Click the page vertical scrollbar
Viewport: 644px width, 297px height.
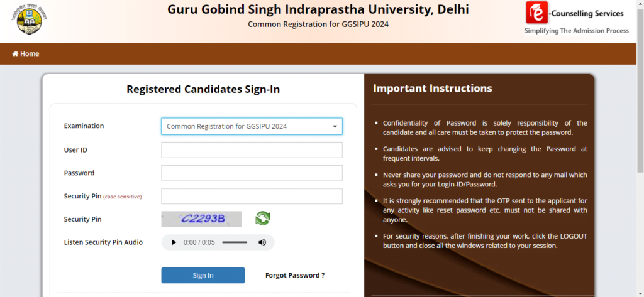click(640, 148)
